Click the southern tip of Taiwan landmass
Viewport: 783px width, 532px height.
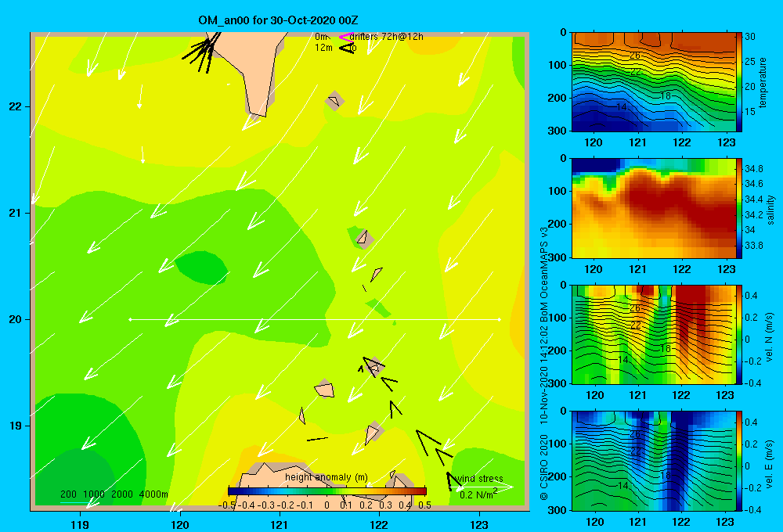coord(258,115)
